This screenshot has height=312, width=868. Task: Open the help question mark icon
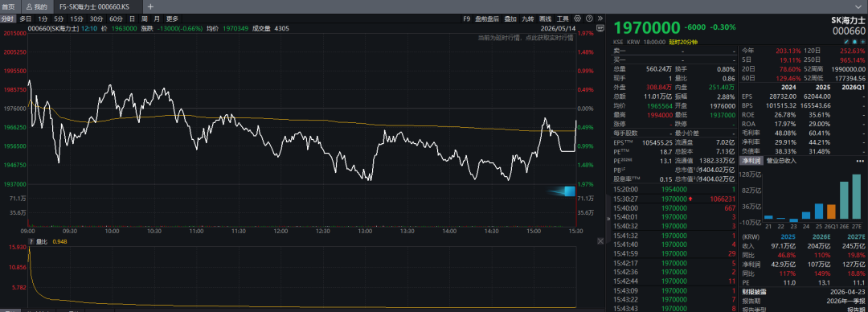click(x=589, y=18)
